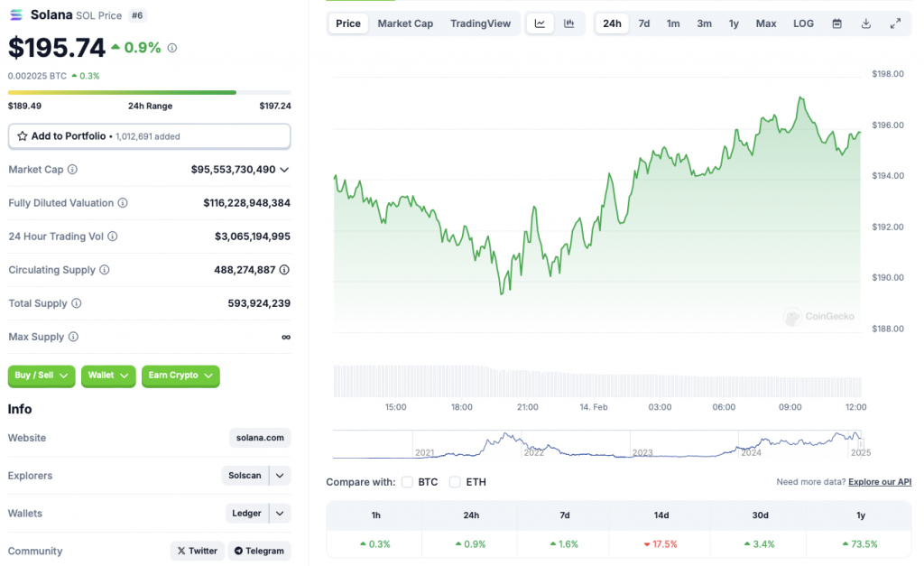Enable the ETH comparison checkbox
The image size is (924, 566).
pos(455,482)
